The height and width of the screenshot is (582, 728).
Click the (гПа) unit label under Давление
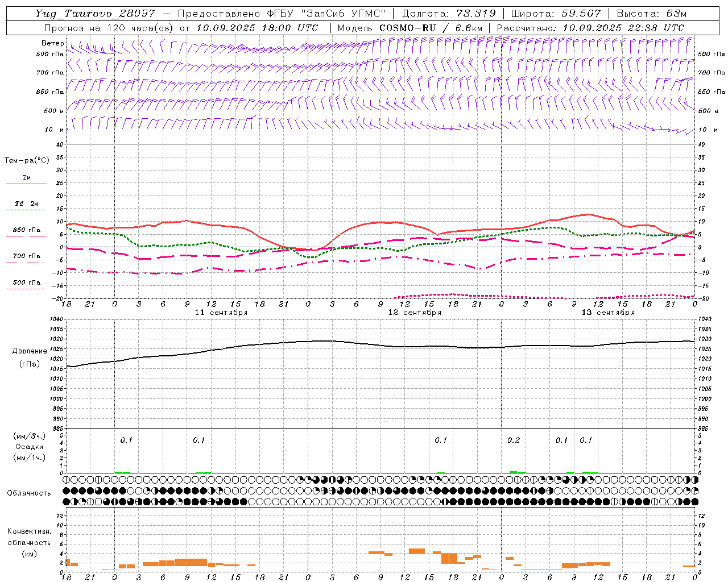[30, 364]
